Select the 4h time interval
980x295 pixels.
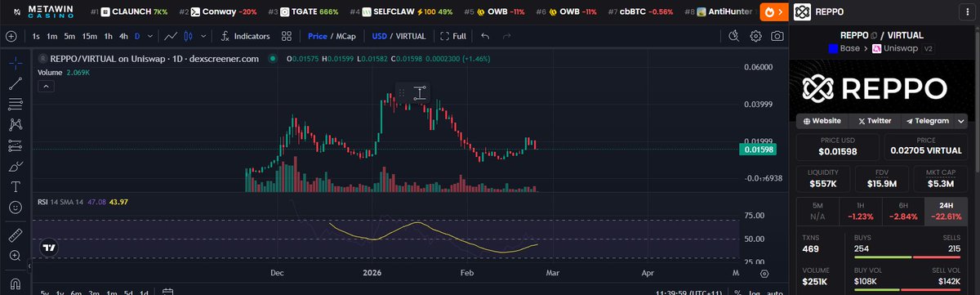coord(123,36)
